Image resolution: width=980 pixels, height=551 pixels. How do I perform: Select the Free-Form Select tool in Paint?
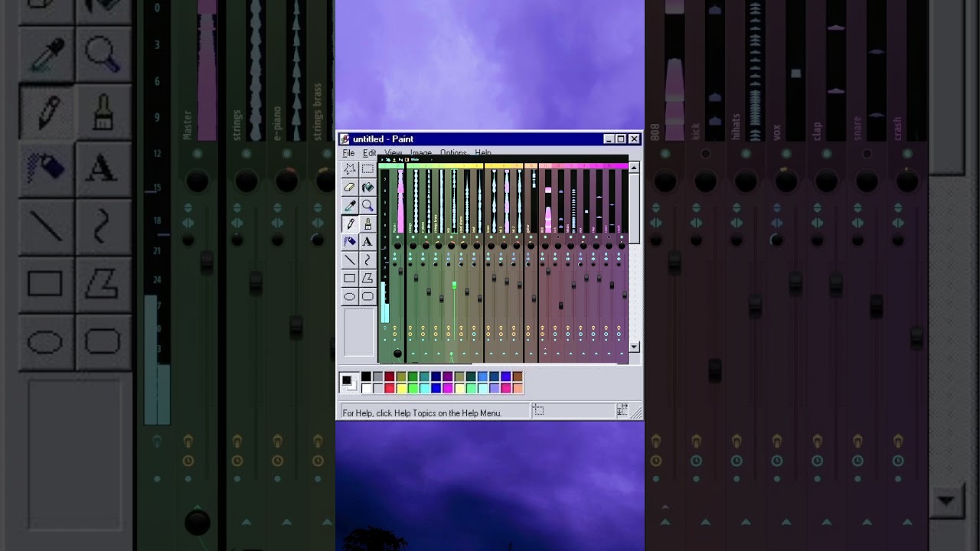point(350,169)
